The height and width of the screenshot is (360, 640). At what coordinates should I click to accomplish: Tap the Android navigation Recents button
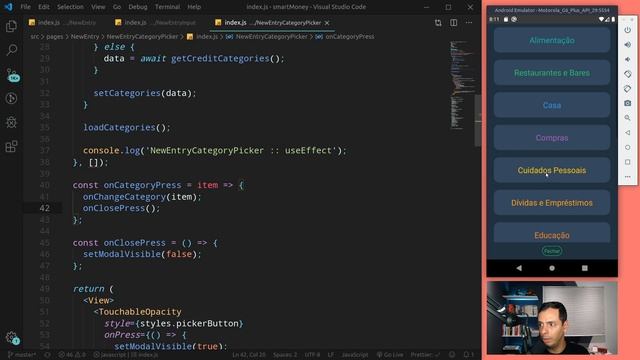[x=584, y=268]
